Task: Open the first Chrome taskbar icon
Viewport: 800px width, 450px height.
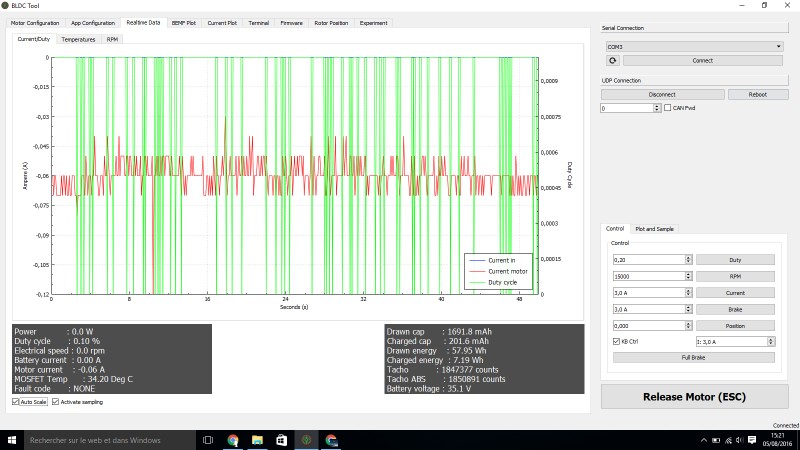Action: (x=233, y=439)
